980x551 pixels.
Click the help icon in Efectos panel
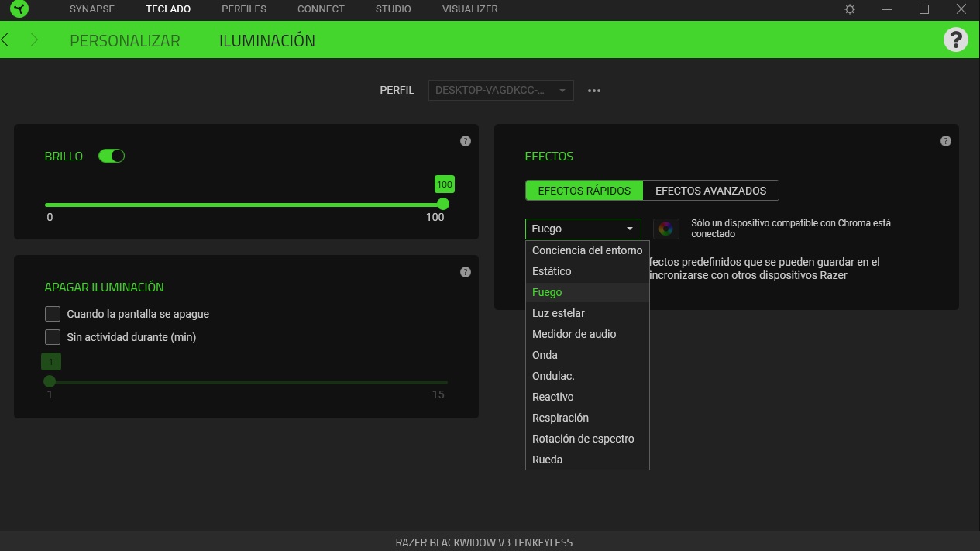pos(945,141)
